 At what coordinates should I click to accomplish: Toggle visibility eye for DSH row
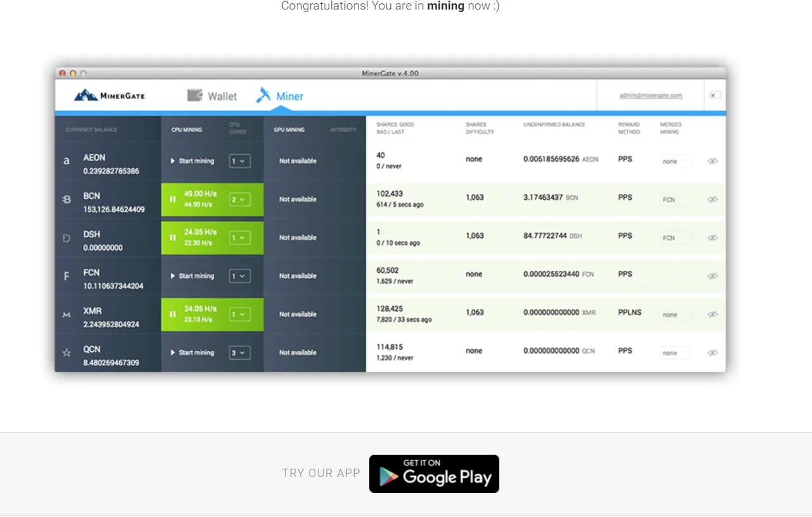[x=712, y=238]
